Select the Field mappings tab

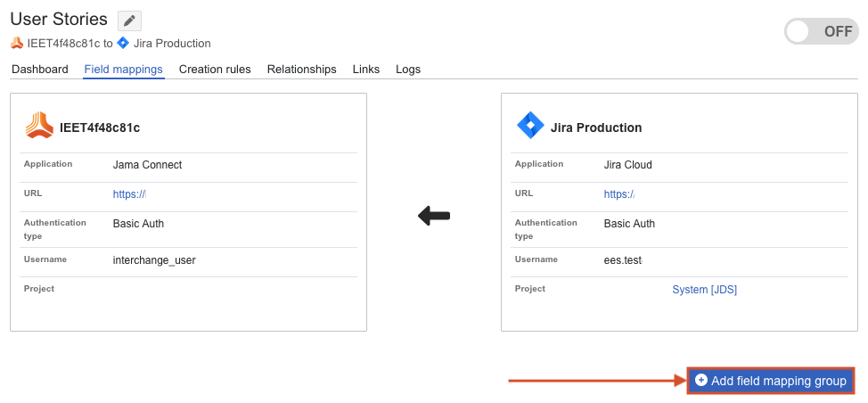pos(124,70)
